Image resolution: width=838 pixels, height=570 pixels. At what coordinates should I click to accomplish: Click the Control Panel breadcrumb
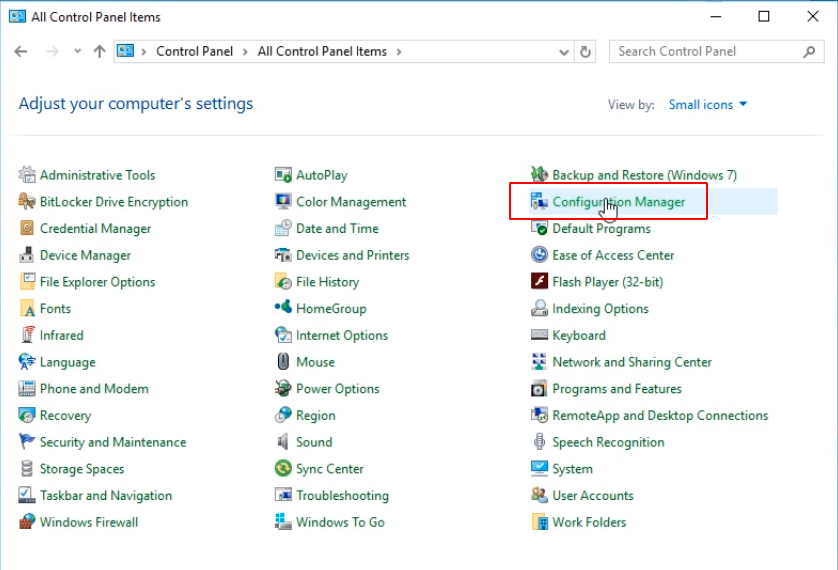pyautogui.click(x=195, y=51)
